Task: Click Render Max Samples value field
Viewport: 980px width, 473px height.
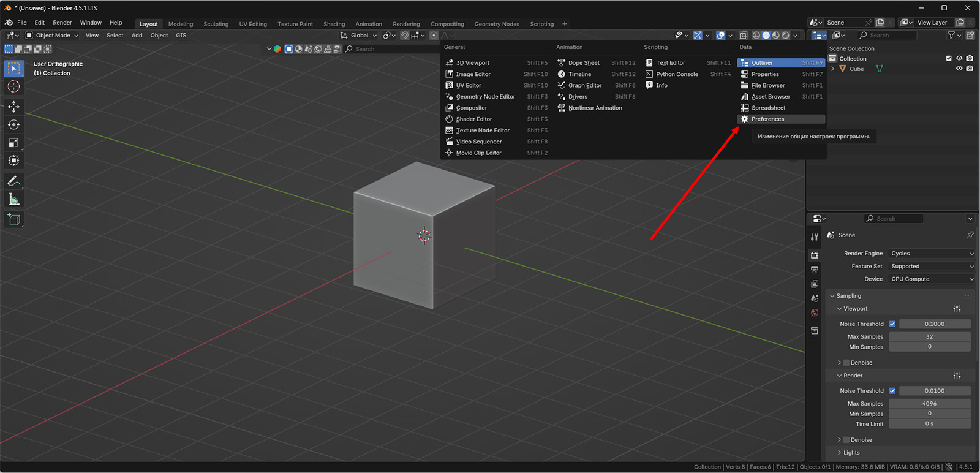Action: 929,403
